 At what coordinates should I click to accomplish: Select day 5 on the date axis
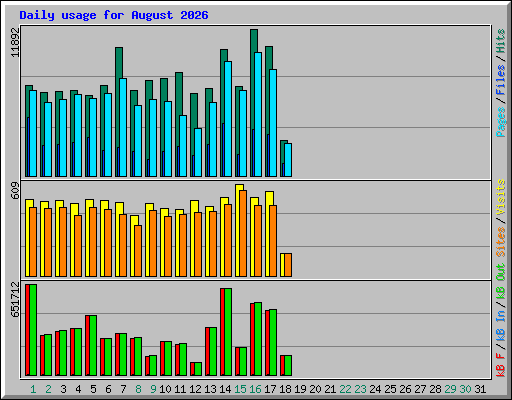coord(93,389)
